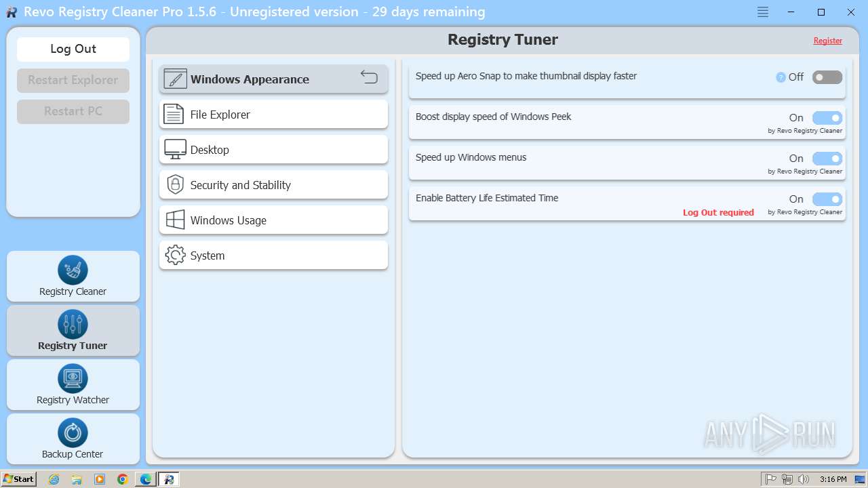Click the Action Center flag tray icon
This screenshot has height=488, width=868.
(771, 479)
